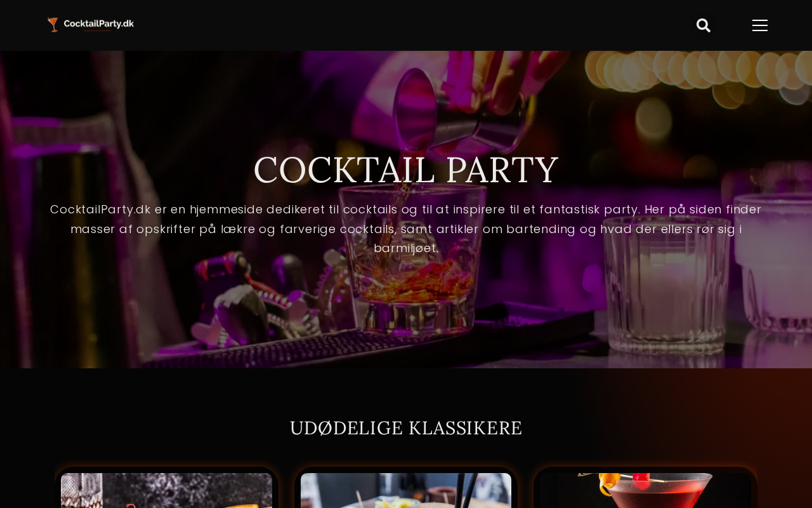Click the Udødelige Klassikere heading
812x508 pixels.
(x=406, y=428)
